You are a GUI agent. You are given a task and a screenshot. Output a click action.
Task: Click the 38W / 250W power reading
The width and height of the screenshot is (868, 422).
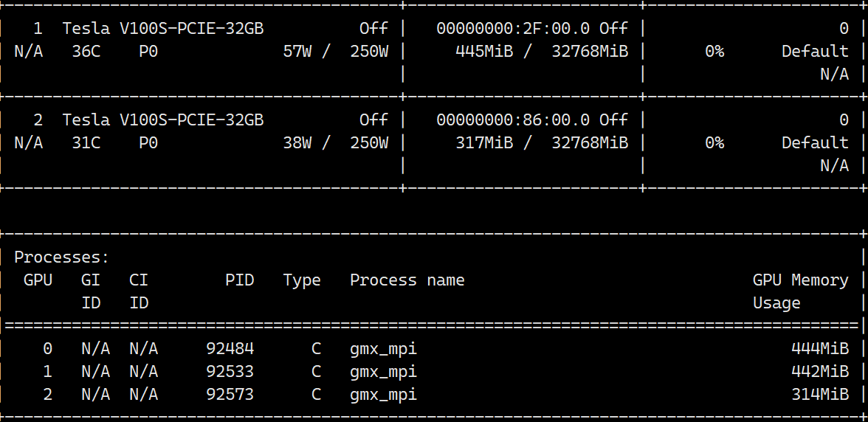click(335, 143)
